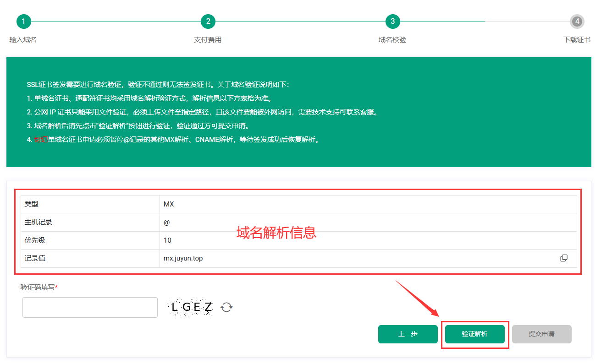Viewport: 601px width, 364px height.
Task: Select the 下载证书 step label
Action: (577, 40)
